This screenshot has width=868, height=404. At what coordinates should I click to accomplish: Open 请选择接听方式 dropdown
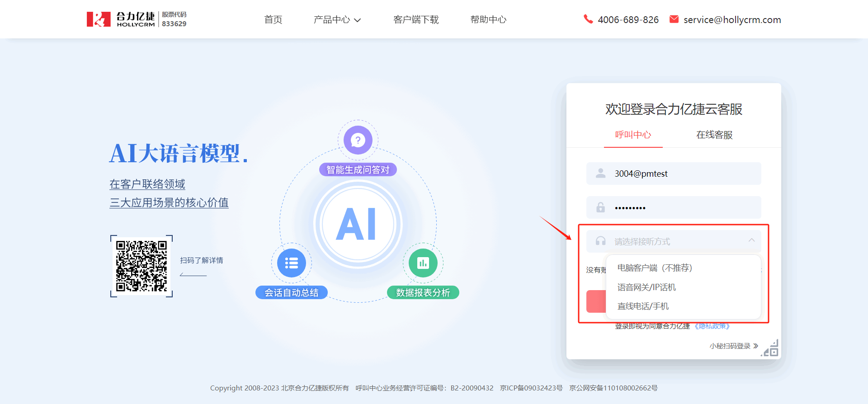(674, 241)
